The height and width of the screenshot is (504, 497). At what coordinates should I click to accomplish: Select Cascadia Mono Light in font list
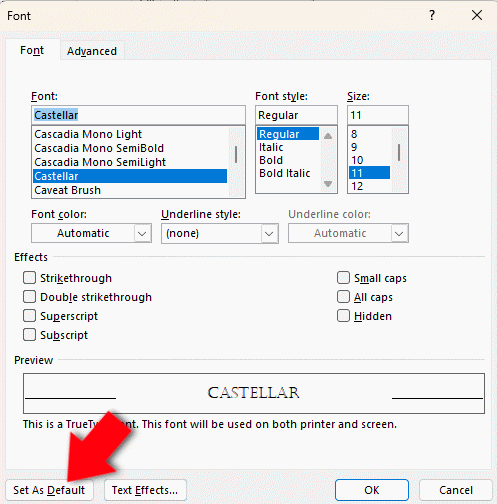(130, 134)
